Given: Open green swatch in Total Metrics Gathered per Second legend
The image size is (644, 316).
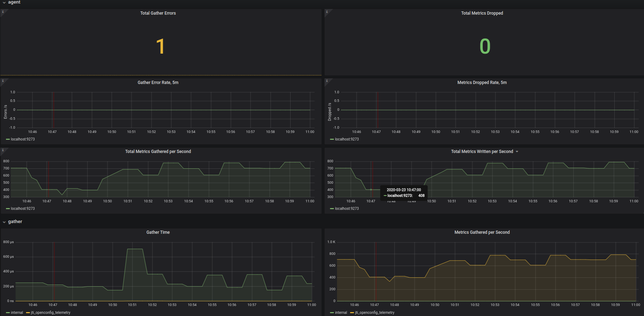Looking at the screenshot, I should (8, 209).
